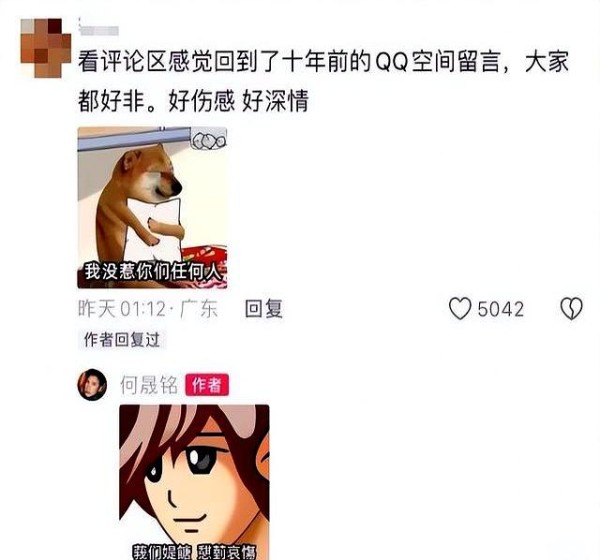Select the 好伤感 好深情 text line
This screenshot has height=560, width=600.
(238, 101)
